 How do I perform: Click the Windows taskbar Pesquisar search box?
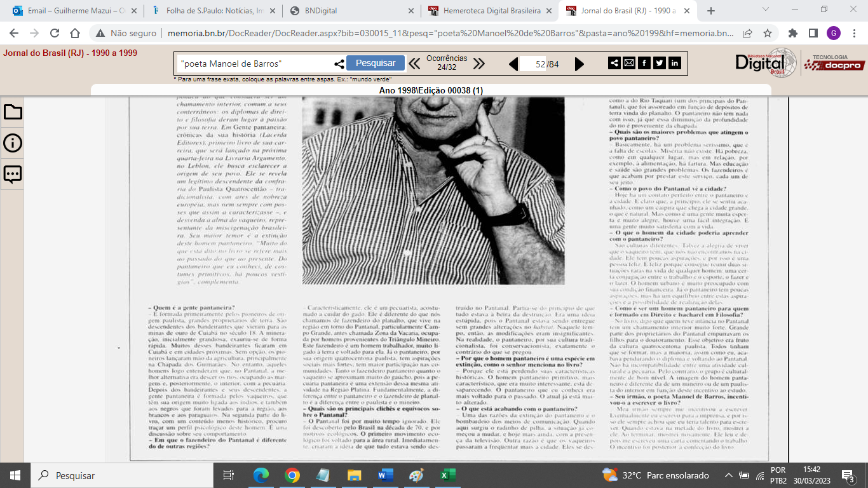point(122,475)
